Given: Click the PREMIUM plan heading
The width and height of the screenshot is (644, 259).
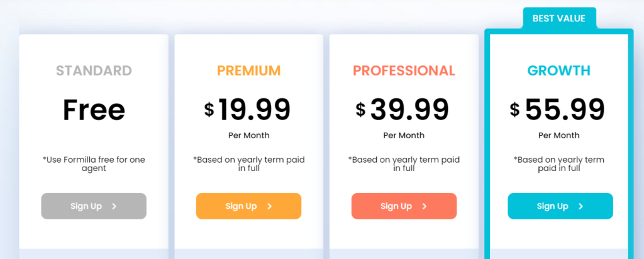Looking at the screenshot, I should (x=249, y=70).
